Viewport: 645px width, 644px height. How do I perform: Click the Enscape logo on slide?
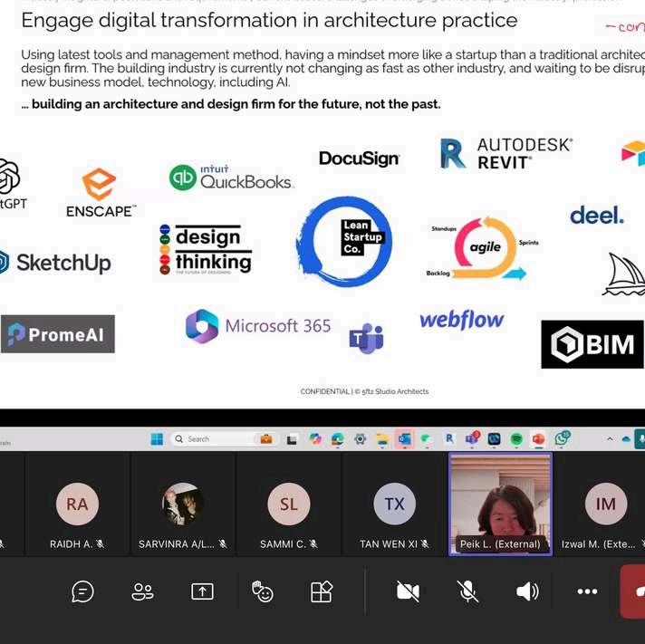tap(101, 192)
